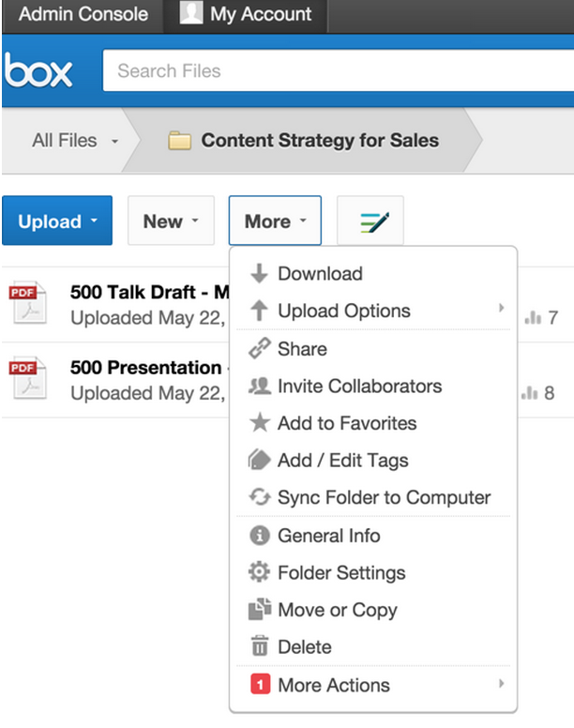
Task: Expand the More Actions submenu arrow
Action: click(501, 683)
